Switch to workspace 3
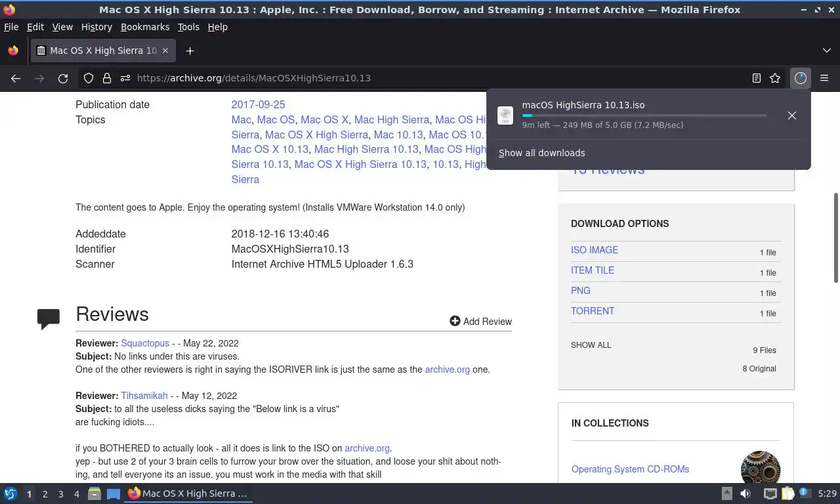The width and height of the screenshot is (840, 504). click(x=60, y=493)
